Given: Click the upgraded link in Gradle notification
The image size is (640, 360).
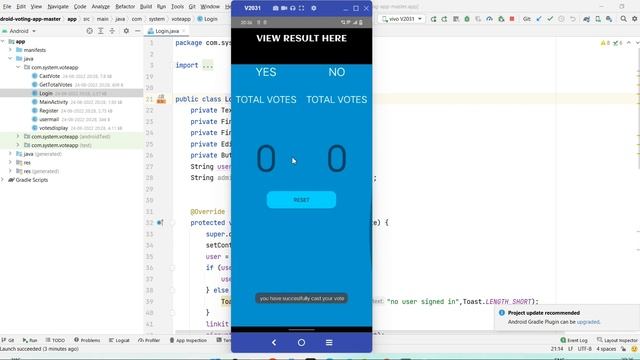Looking at the screenshot, I should click(x=588, y=322).
